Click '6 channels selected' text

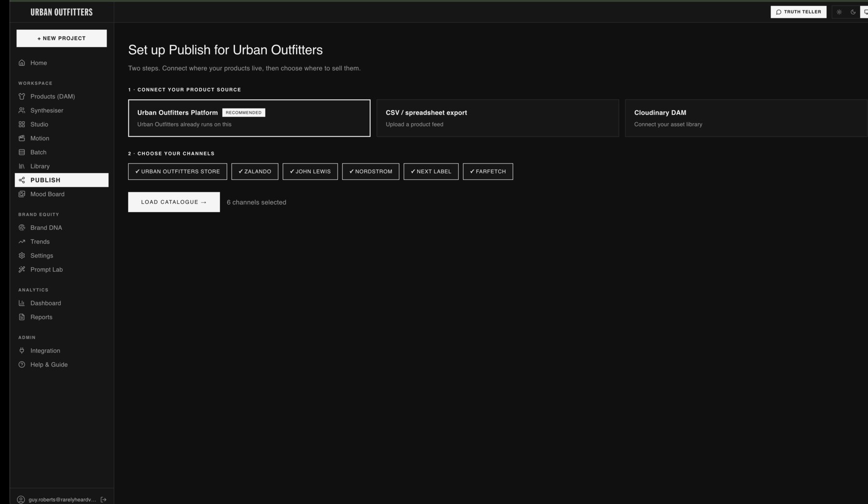257,203
